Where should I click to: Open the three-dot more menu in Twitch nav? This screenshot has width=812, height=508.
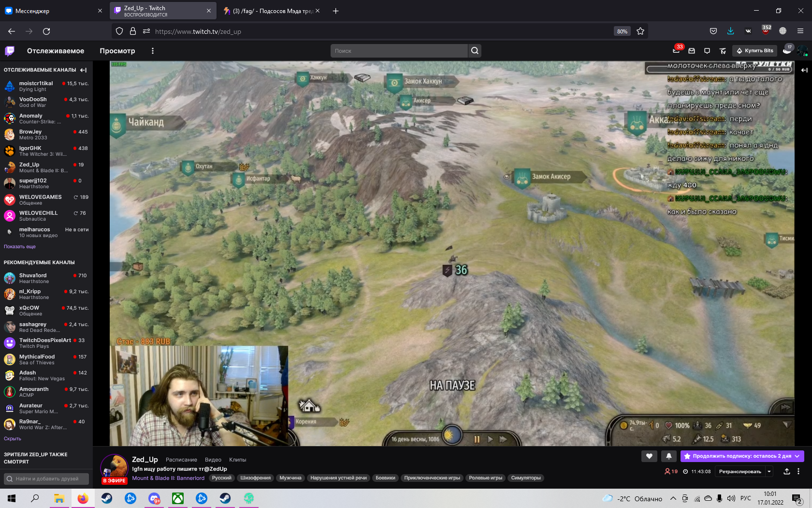point(153,51)
